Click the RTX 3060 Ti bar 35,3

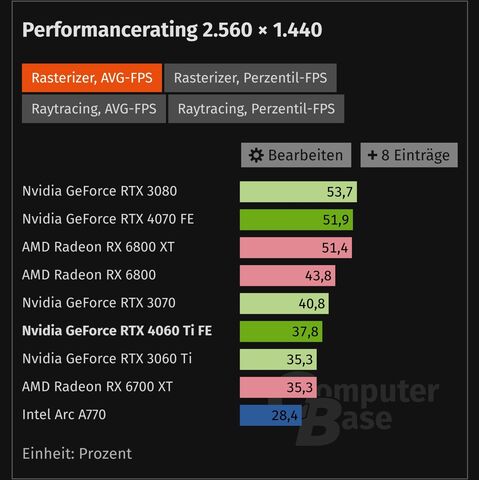278,359
